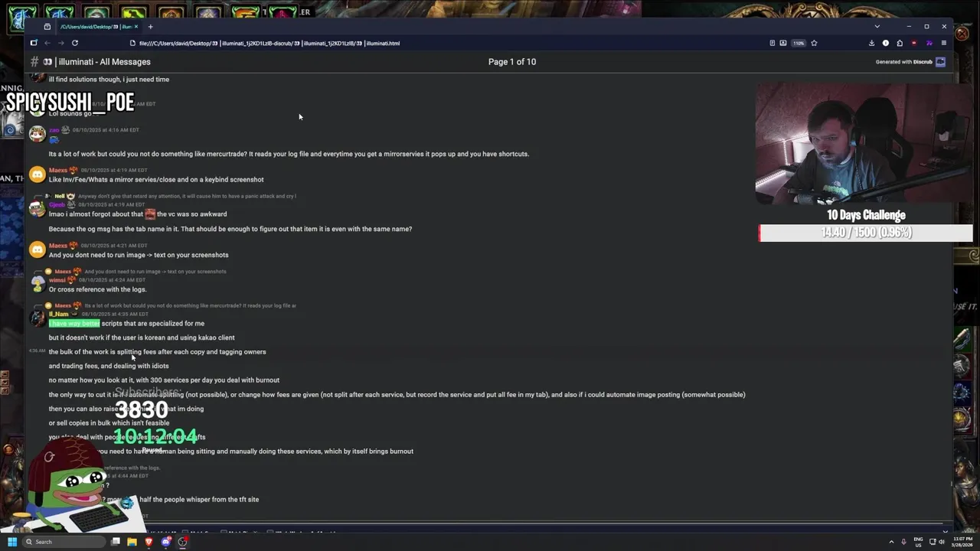Image resolution: width=980 pixels, height=551 pixels.
Task: Open File Explorer from the taskbar
Action: point(132,542)
